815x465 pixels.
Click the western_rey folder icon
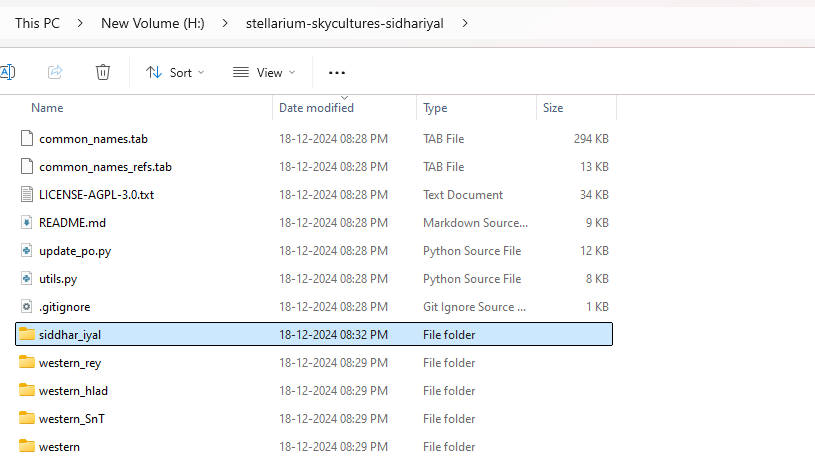pyautogui.click(x=27, y=363)
